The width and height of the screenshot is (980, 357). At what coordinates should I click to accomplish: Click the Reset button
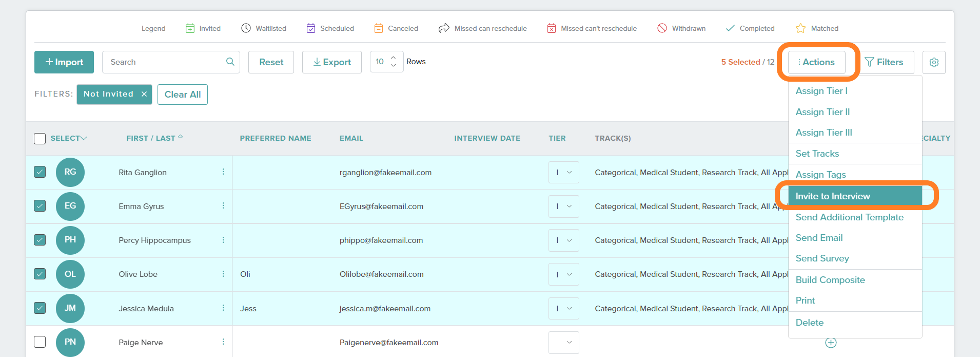pos(271,62)
